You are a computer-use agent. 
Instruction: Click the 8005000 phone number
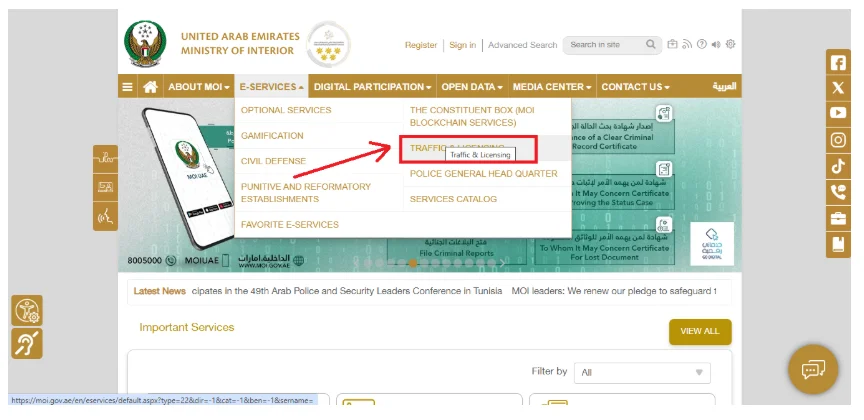(x=144, y=261)
